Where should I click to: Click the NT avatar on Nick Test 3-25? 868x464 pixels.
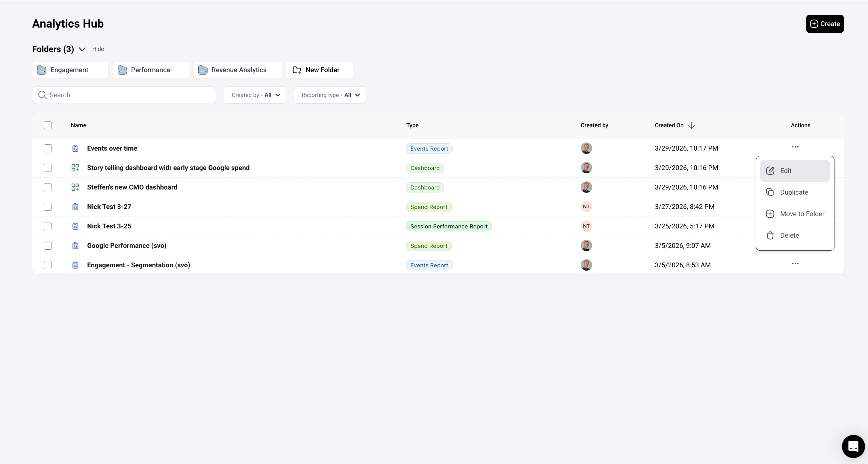(x=586, y=226)
